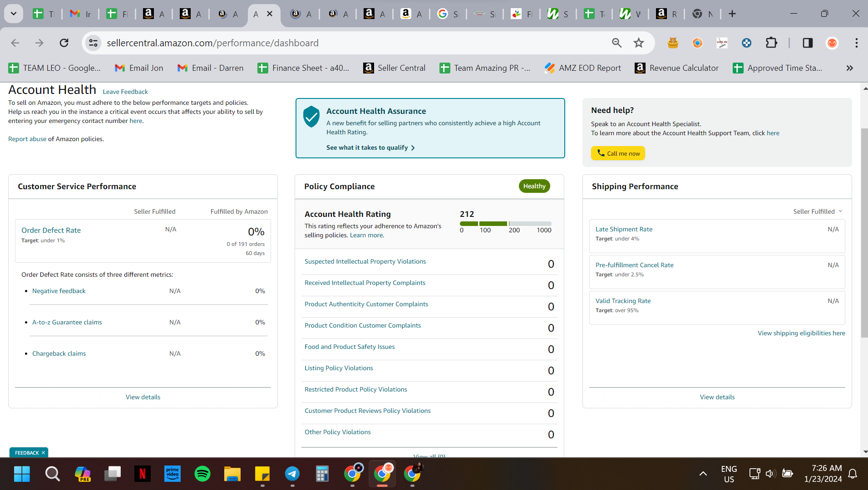
Task: Open Received Intellectual Property Complaints
Action: [x=365, y=283]
